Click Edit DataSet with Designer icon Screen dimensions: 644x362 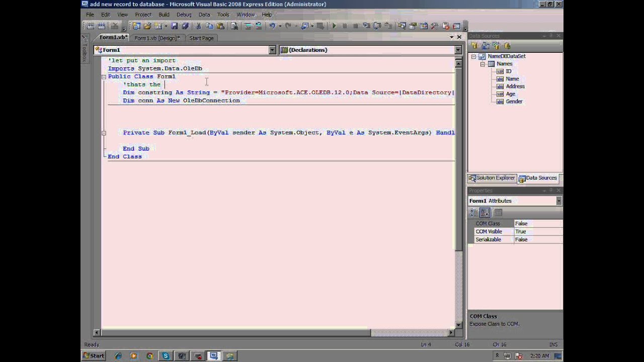click(x=486, y=45)
